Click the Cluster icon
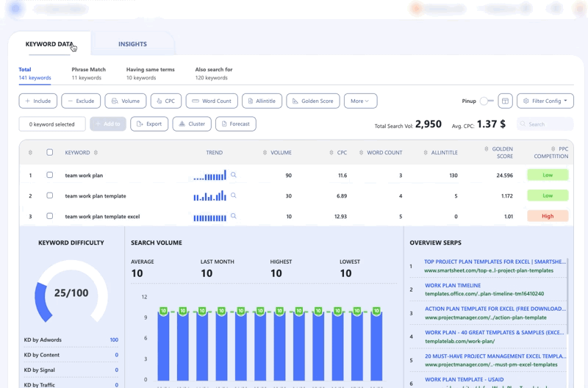This screenshot has width=588, height=388. coord(182,123)
